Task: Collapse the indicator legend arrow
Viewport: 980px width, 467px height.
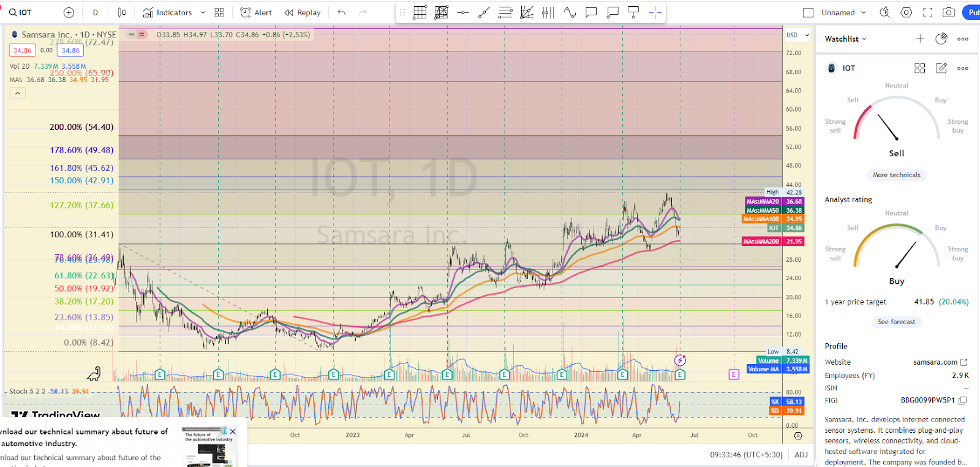Action: (x=18, y=93)
